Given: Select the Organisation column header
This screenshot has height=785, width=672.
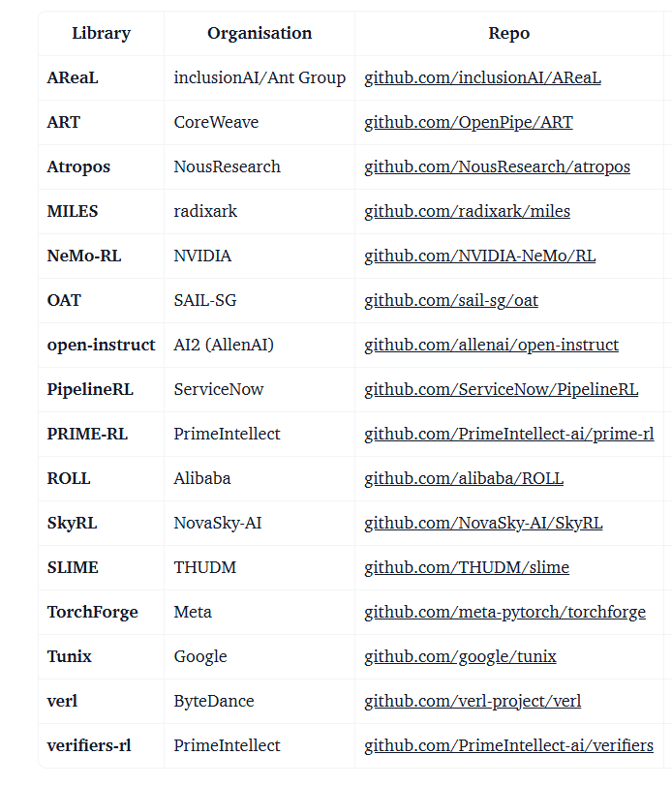Looking at the screenshot, I should coord(260,34).
